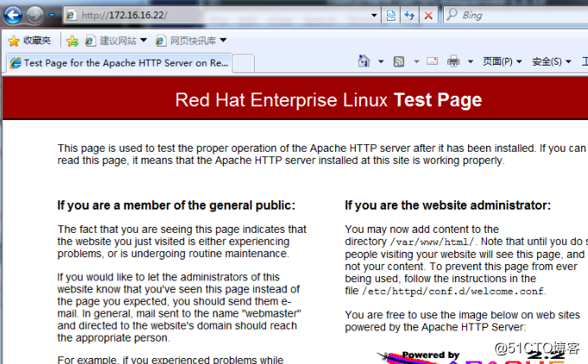The width and height of the screenshot is (588, 364).
Task: Expand the address bar history dropdown
Action: [374, 16]
